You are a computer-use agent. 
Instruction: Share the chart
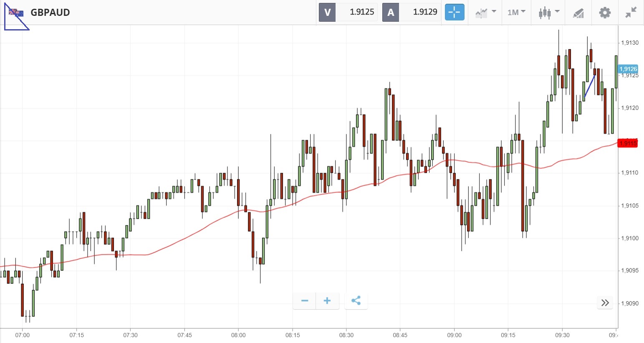356,301
